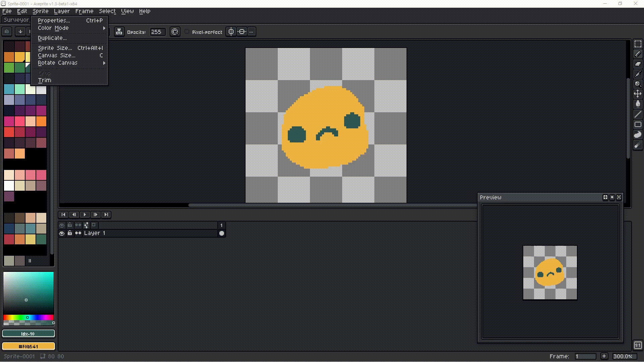Go to the next frame
This screenshot has width=644, height=362.
[96, 215]
